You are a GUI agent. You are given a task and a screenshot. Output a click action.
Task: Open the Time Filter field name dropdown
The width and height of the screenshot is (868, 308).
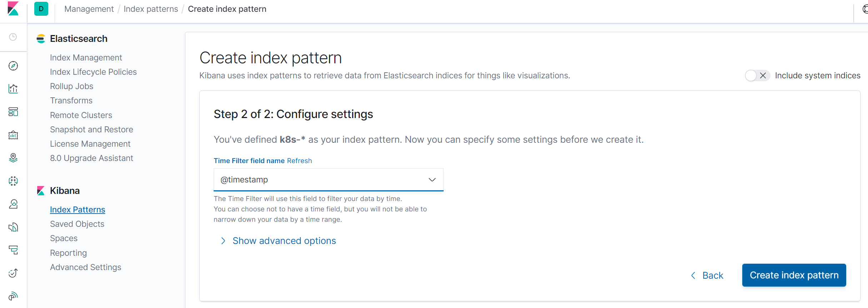tap(329, 180)
